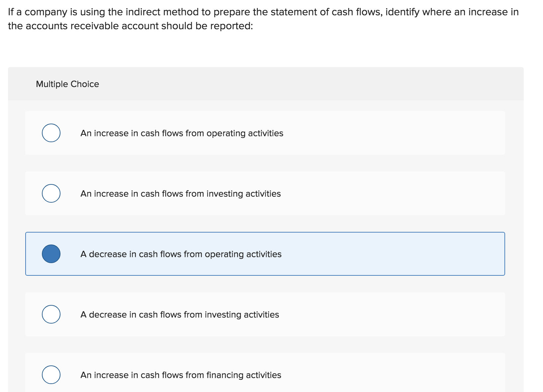Click the gray header bar above the options

pos(266,84)
